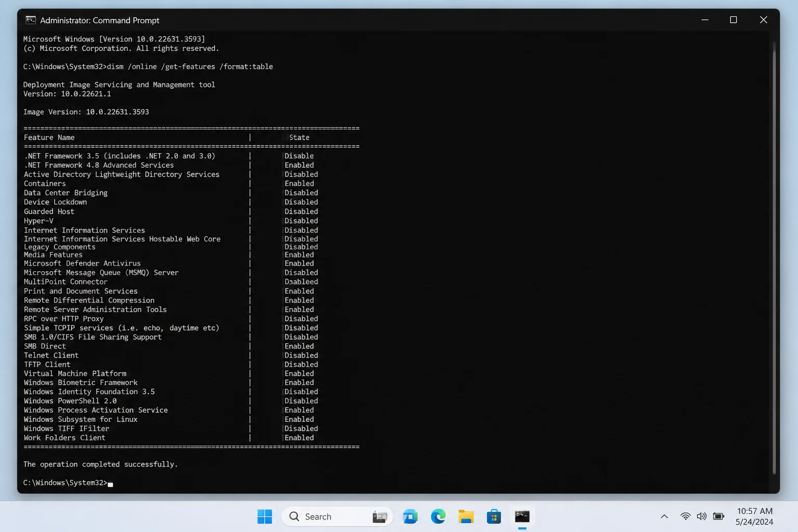798x532 pixels.
Task: Click 'Windows TIFF IFilter' text
Action: pyautogui.click(x=66, y=429)
